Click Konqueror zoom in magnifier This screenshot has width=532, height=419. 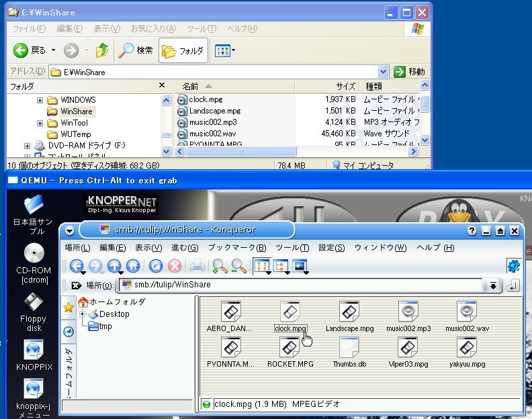click(220, 266)
